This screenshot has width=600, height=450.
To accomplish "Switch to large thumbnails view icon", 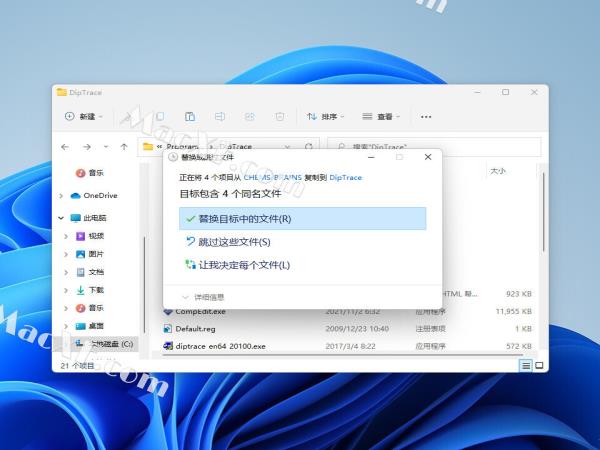I will (x=539, y=366).
